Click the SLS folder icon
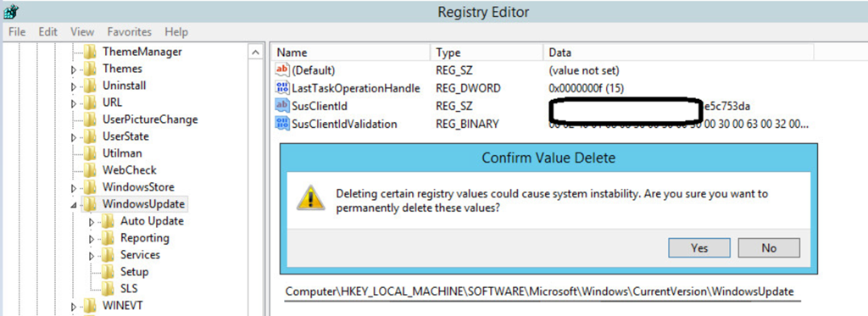868x316 pixels. tap(108, 289)
